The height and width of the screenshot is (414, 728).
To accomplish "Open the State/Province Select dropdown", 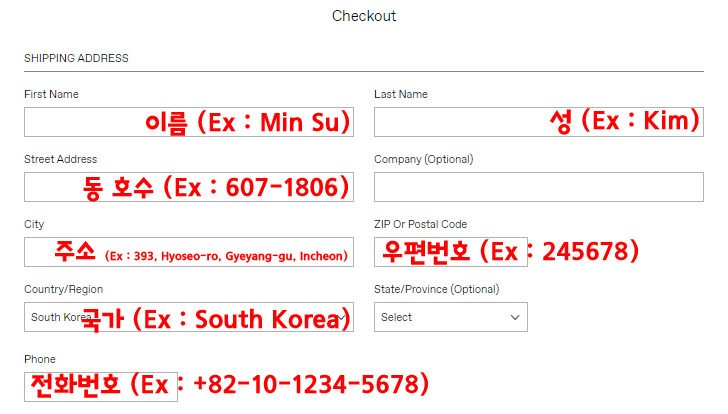I will point(451,317).
